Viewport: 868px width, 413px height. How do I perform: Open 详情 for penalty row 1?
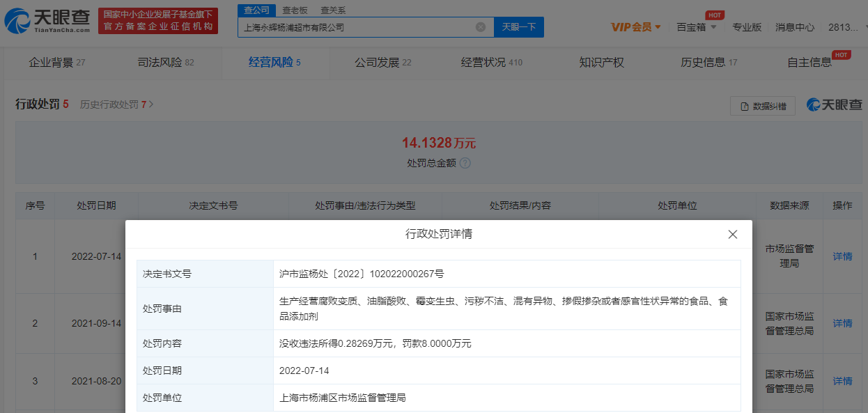click(842, 256)
